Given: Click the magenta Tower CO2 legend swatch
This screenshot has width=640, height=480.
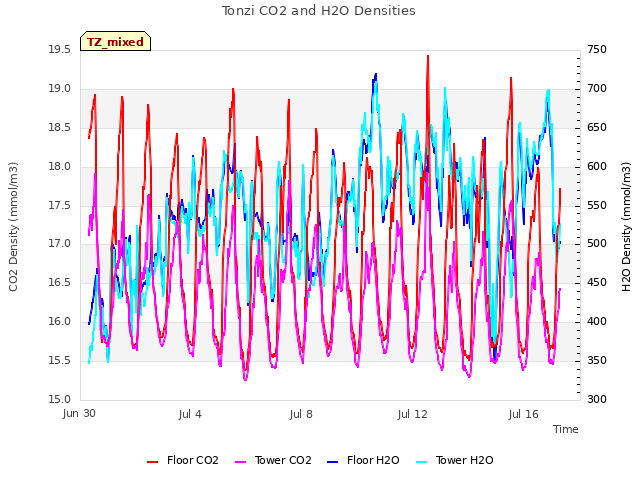Looking at the screenshot, I should [241, 462].
